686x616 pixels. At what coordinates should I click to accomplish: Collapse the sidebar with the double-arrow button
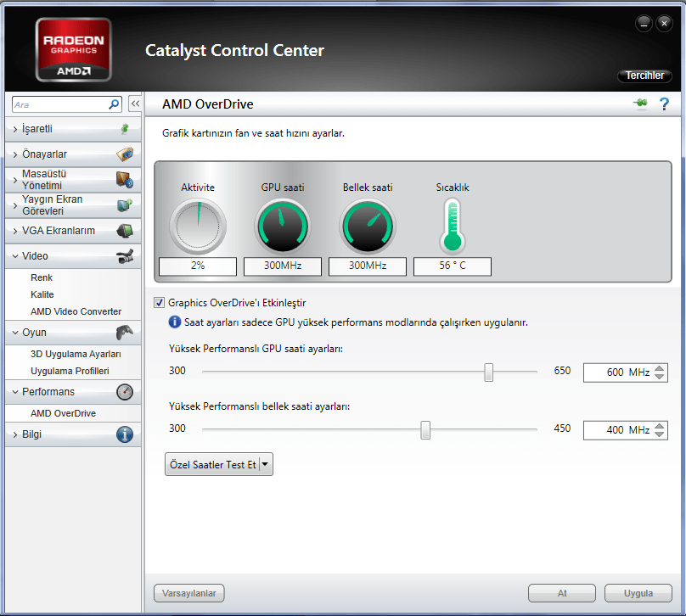tap(135, 104)
